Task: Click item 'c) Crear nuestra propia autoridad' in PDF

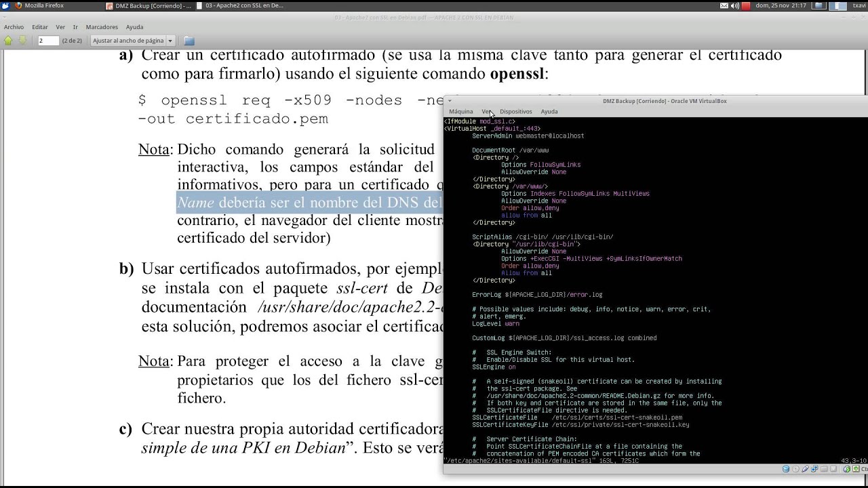Action: pyautogui.click(x=281, y=429)
